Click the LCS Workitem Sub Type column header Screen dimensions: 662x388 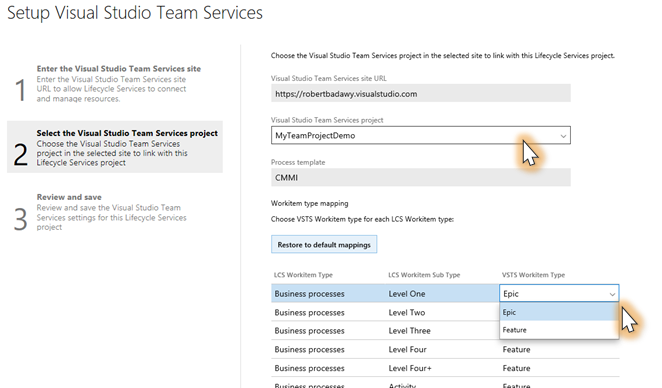coord(424,275)
